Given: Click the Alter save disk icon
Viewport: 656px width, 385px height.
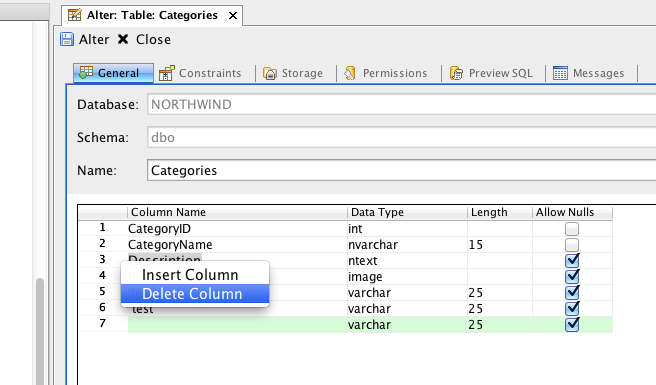Looking at the screenshot, I should pyautogui.click(x=67, y=39).
